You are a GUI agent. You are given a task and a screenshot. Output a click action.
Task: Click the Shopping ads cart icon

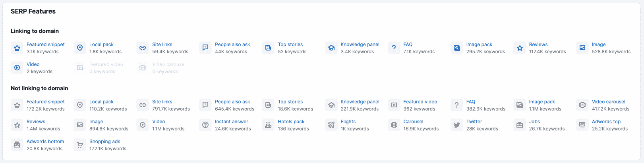tap(80, 145)
